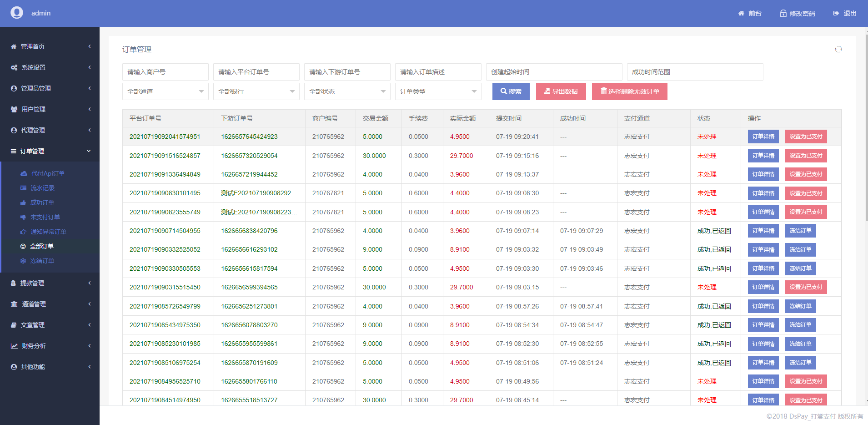Open the 全部通道 dropdown
The image size is (868, 425).
pyautogui.click(x=165, y=91)
